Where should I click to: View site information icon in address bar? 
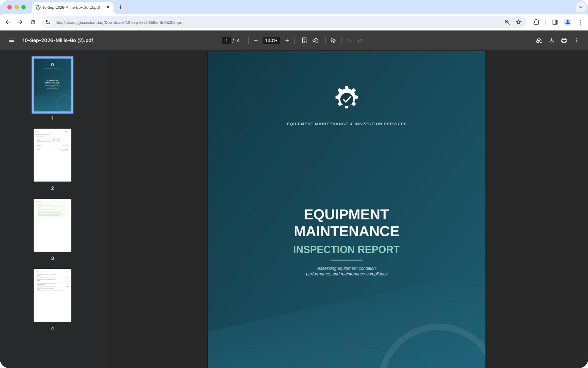[x=48, y=22]
